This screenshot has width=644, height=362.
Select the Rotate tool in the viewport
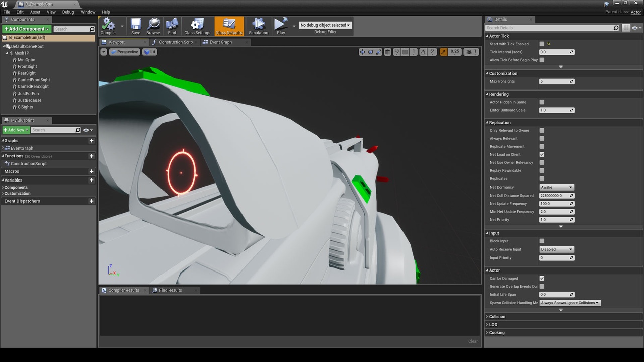pyautogui.click(x=371, y=52)
